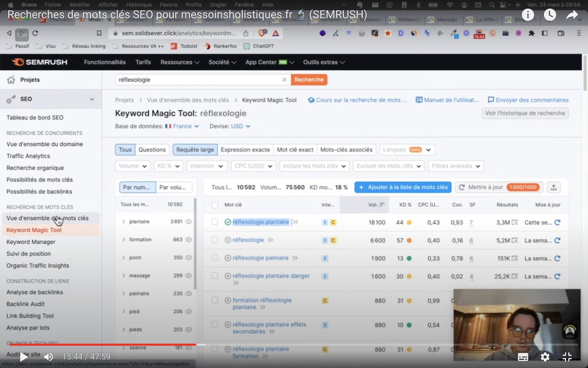The image size is (588, 368).
Task: Open the Intention filter dropdown
Action: 207,166
